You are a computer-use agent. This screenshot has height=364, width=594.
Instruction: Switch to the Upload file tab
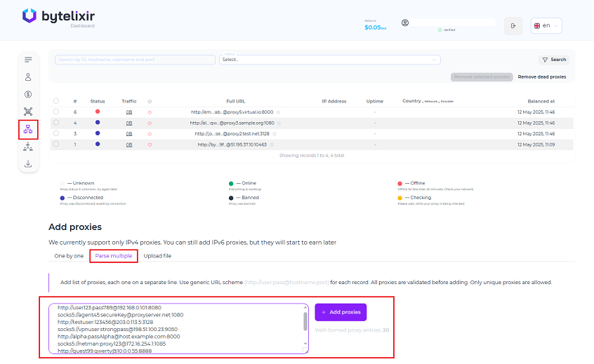[x=157, y=256]
